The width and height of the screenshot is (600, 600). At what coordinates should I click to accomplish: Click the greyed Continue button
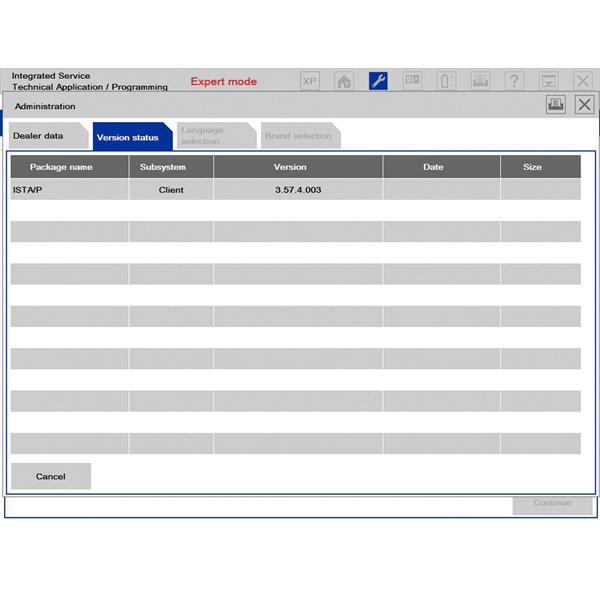point(552,503)
